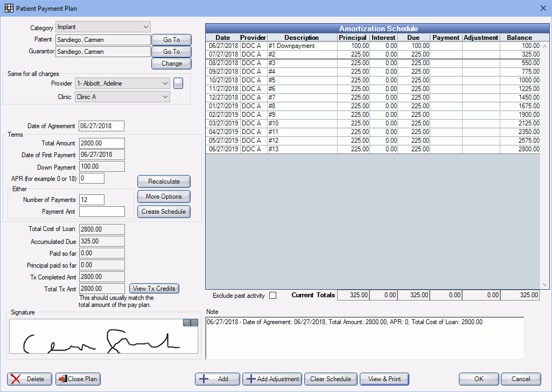
Task: Click the amortization schedule scrollbar down arrow
Action: pyautogui.click(x=544, y=285)
